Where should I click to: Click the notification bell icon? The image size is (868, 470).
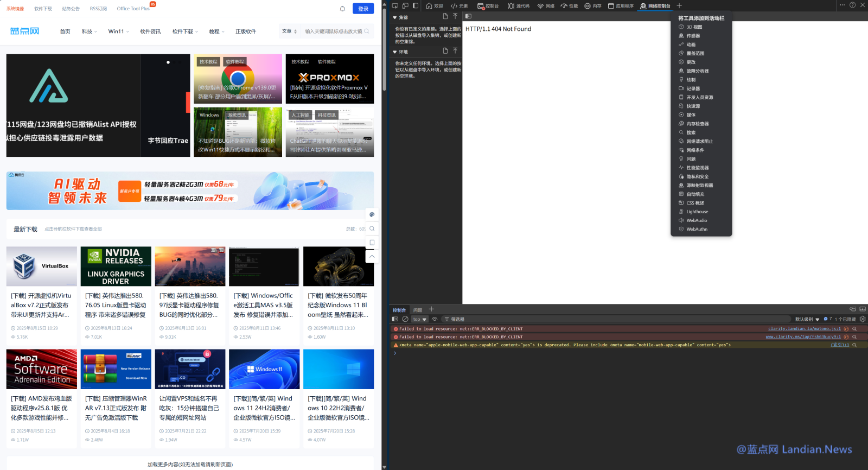coord(342,9)
